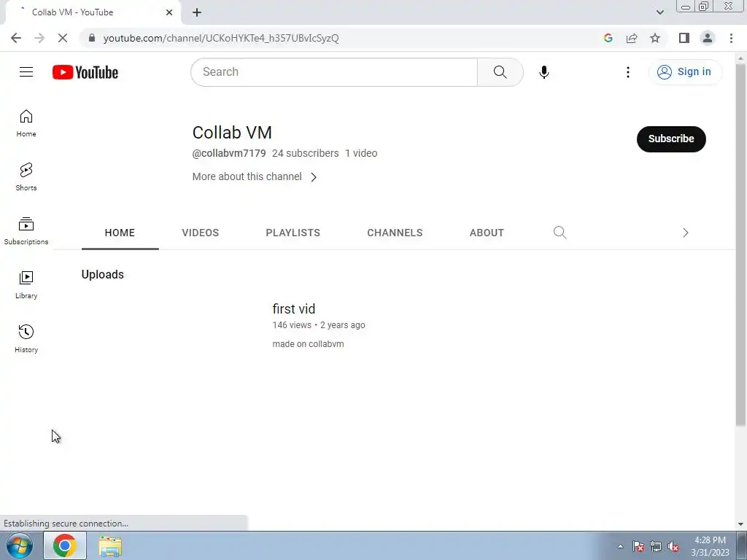Click the Collab VM - YouTube browser tab
This screenshot has height=560, width=747.
[x=93, y=12]
